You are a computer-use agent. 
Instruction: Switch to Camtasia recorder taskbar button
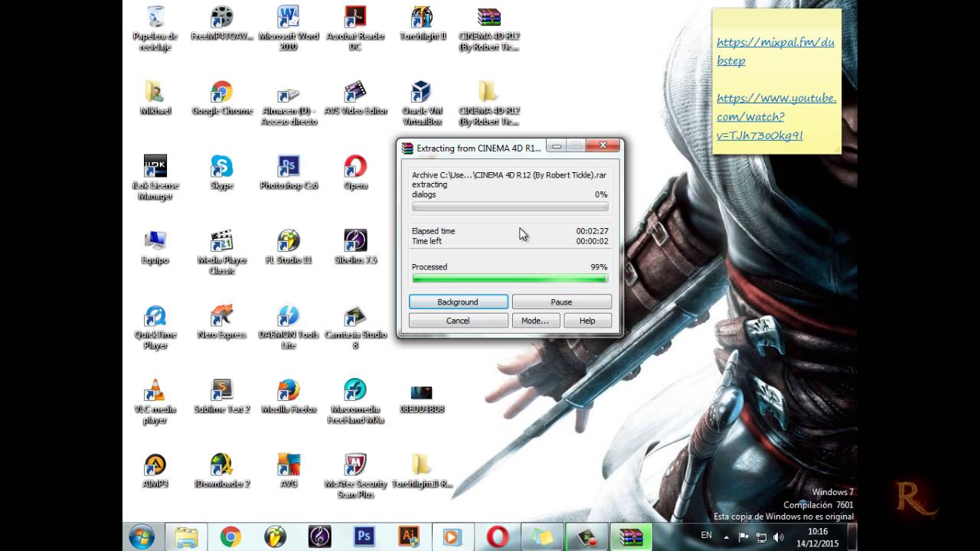586,537
